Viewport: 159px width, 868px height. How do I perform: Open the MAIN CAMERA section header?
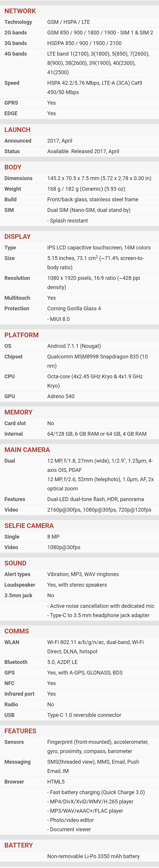pyautogui.click(x=27, y=450)
